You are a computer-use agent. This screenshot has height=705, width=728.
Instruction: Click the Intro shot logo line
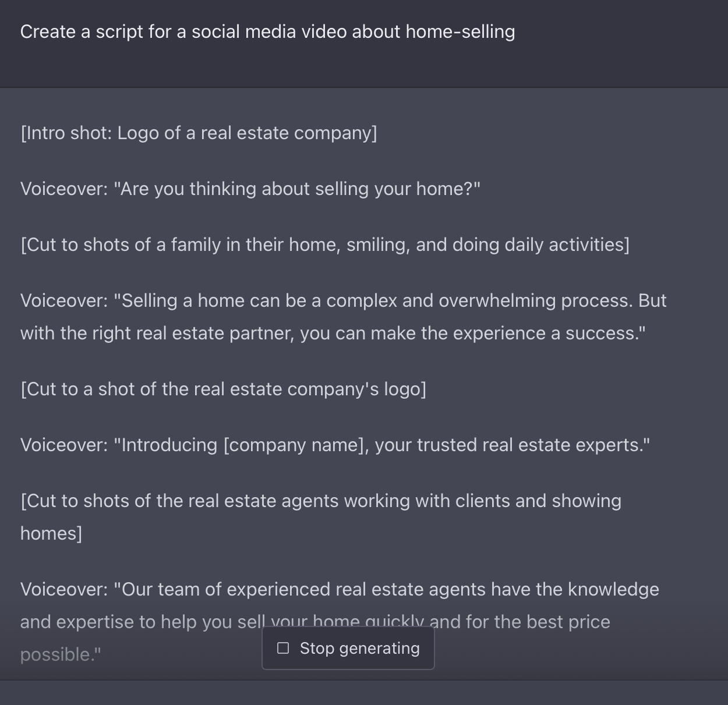tap(199, 133)
